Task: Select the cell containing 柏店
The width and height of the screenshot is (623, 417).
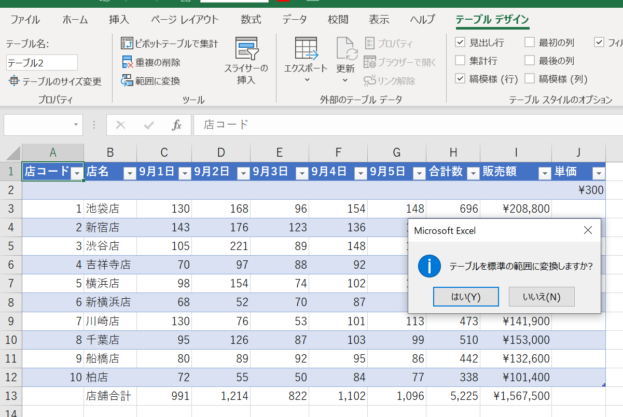Action: (110, 377)
